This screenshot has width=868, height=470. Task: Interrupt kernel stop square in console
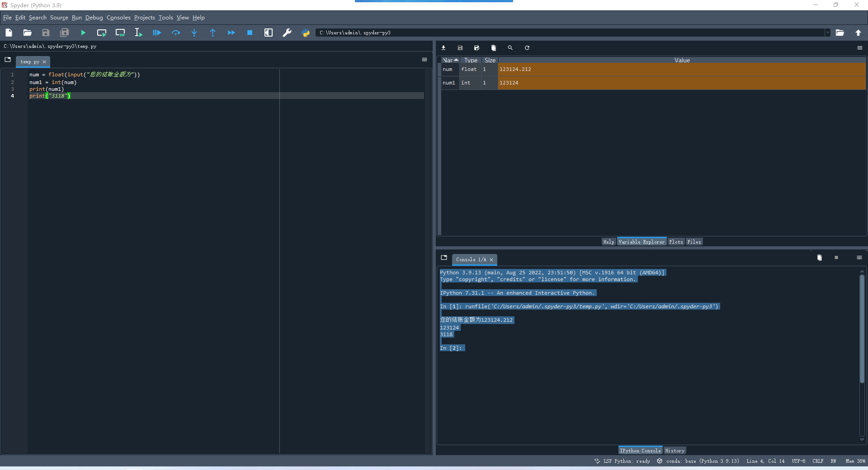[836, 258]
